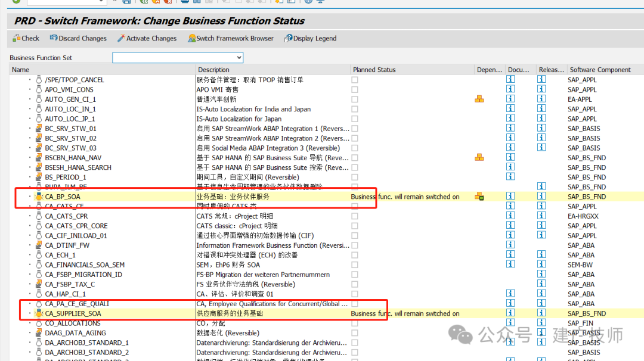Viewport: 644px width, 361px height.
Task: Open documentation icon for CA_BP_SOA
Action: click(510, 196)
